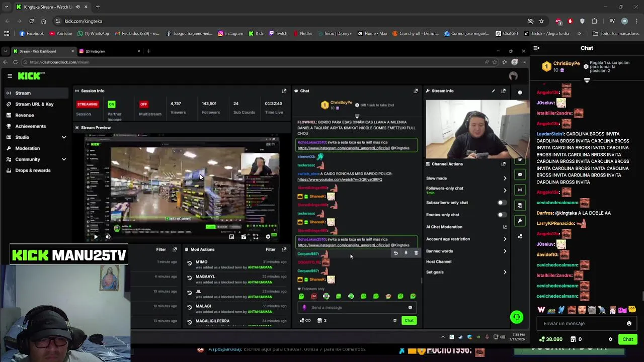Play the stream preview video

pos(96,237)
